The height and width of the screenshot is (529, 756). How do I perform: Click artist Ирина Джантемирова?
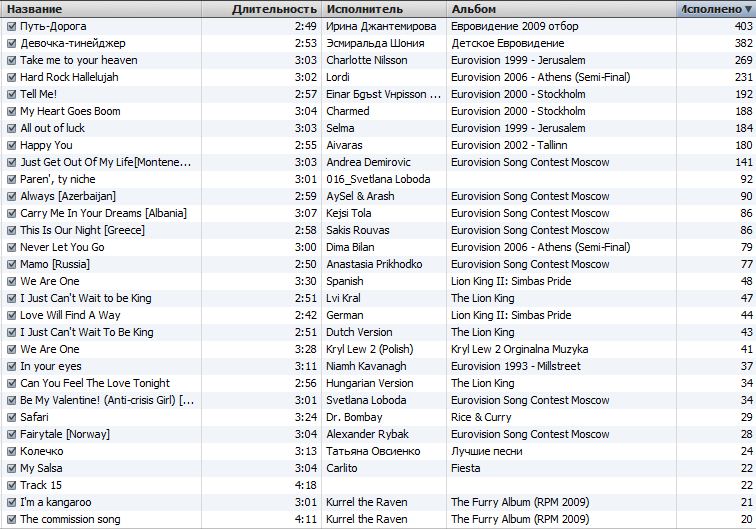[381, 27]
